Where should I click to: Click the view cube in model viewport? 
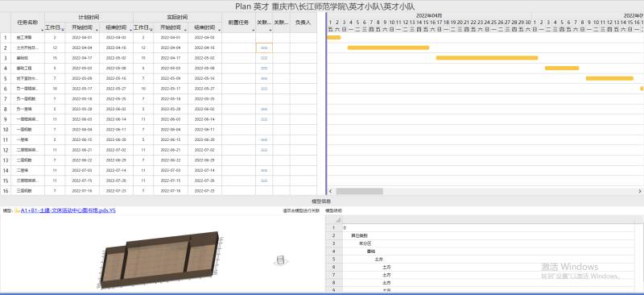280,260
